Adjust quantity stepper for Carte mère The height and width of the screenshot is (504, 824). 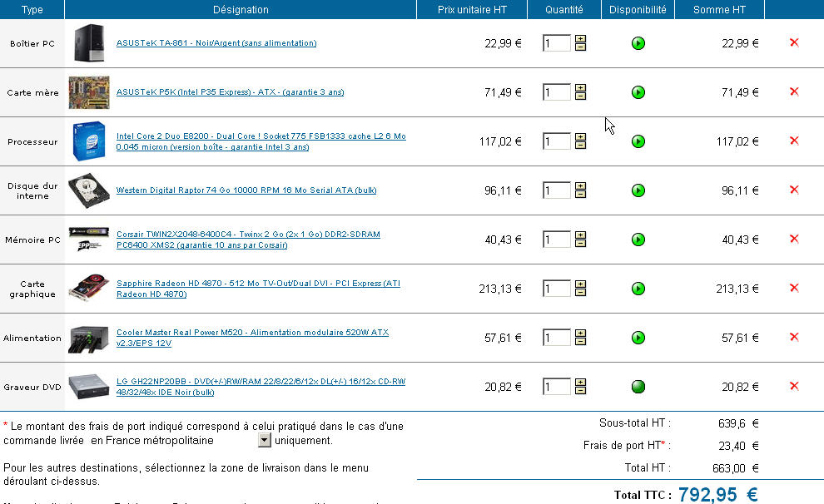pyautogui.click(x=580, y=91)
